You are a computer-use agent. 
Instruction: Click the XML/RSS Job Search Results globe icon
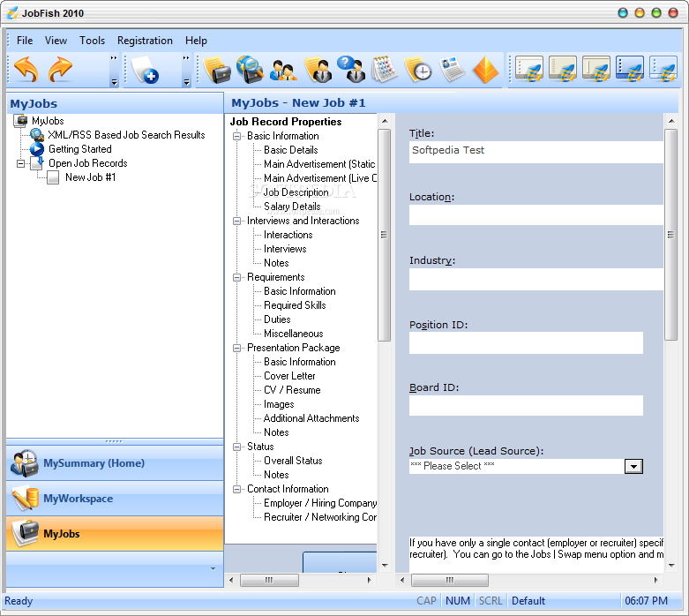pos(37,135)
